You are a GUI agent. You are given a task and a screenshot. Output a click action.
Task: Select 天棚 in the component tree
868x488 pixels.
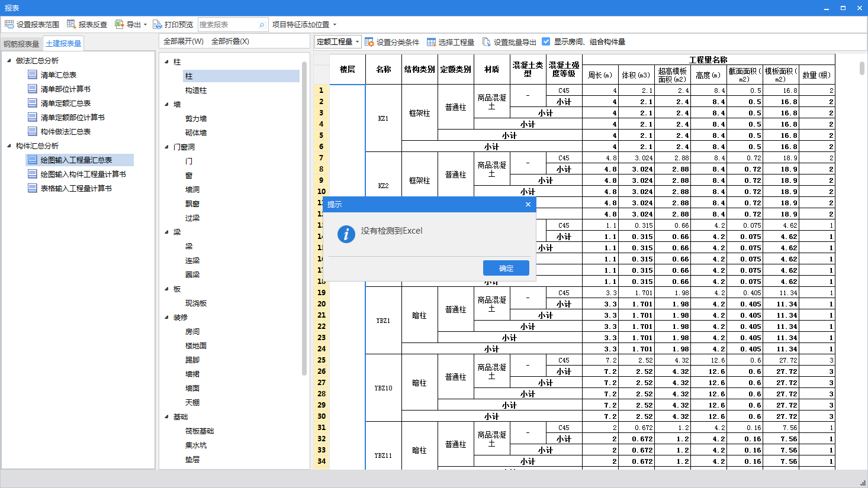[192, 402]
